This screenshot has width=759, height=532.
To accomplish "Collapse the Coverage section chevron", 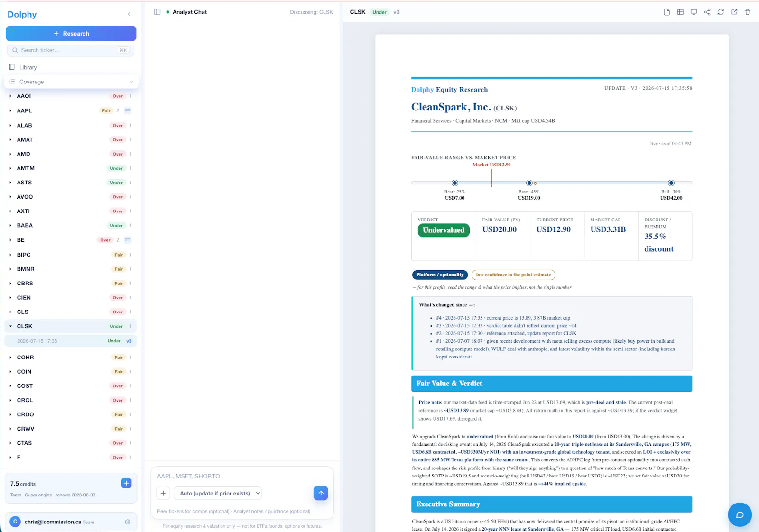I will click(131, 82).
